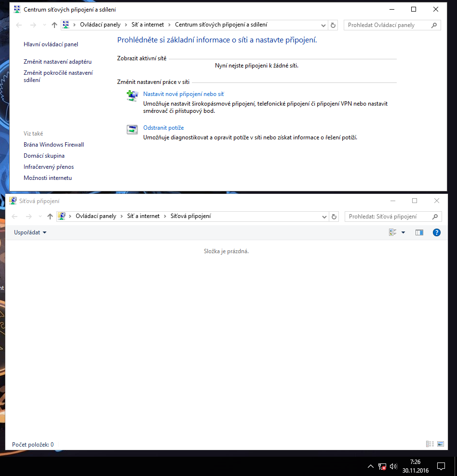The width and height of the screenshot is (457, 476).
Task: Expand address bar history in Centrum síťových připojení window
Action: (x=323, y=26)
